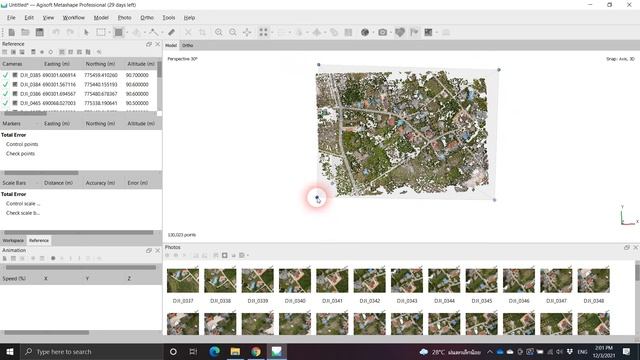Image resolution: width=640 pixels, height=360 pixels.
Task: Click the Windows Start button
Action: pos(10,351)
